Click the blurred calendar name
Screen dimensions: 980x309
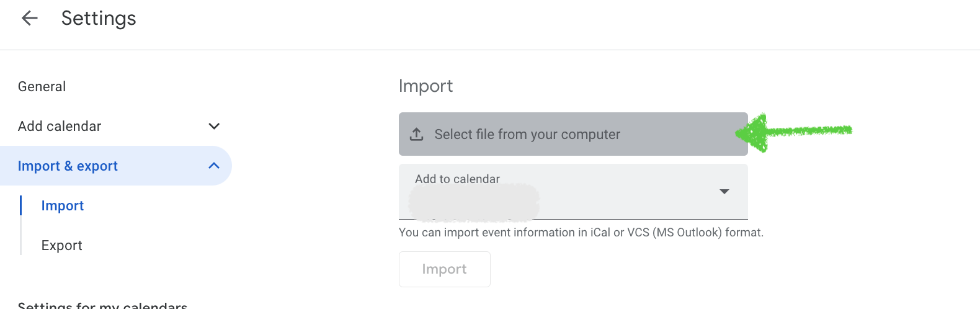click(474, 202)
